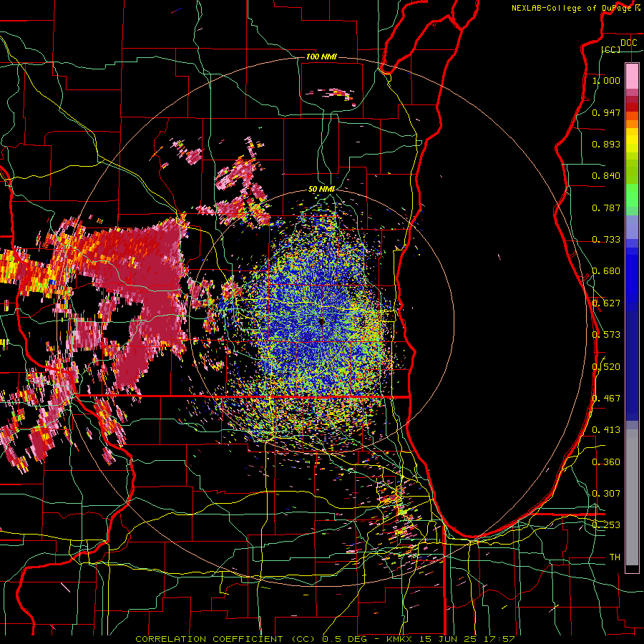Select the 0.413 scale label

tap(606, 430)
